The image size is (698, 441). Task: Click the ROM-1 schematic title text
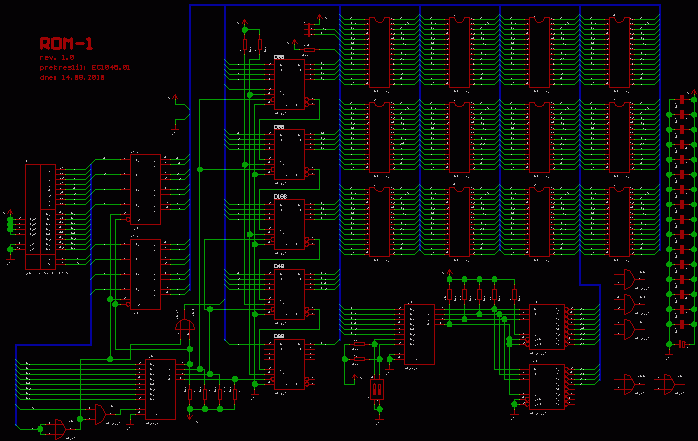coord(66,44)
